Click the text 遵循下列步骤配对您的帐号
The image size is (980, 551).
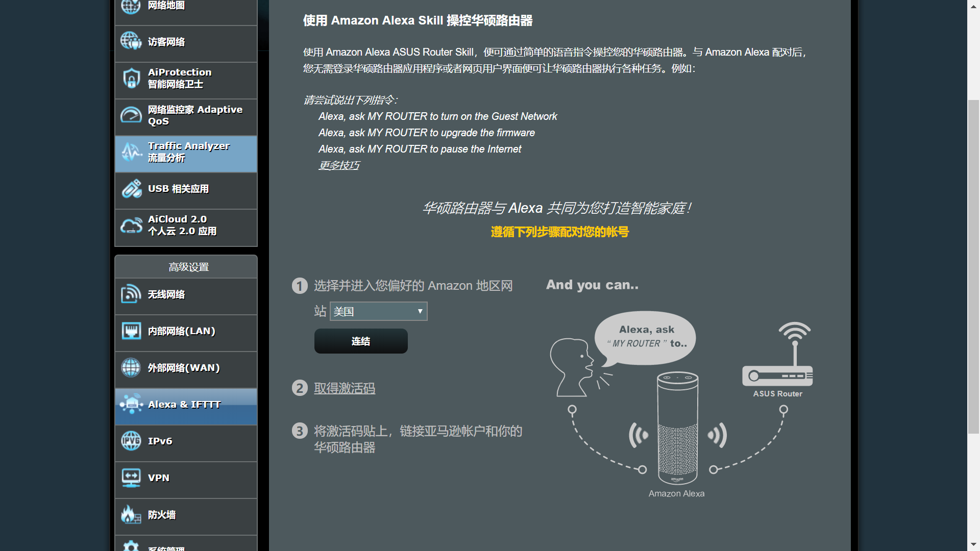pyautogui.click(x=559, y=232)
